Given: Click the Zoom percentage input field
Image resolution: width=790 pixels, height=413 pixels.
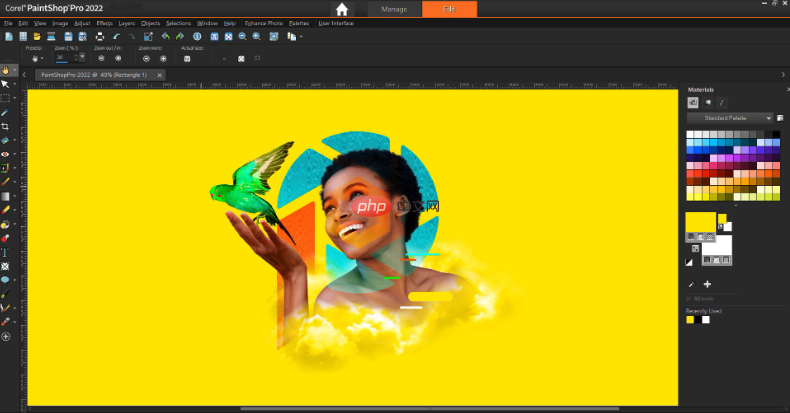Looking at the screenshot, I should pos(63,57).
